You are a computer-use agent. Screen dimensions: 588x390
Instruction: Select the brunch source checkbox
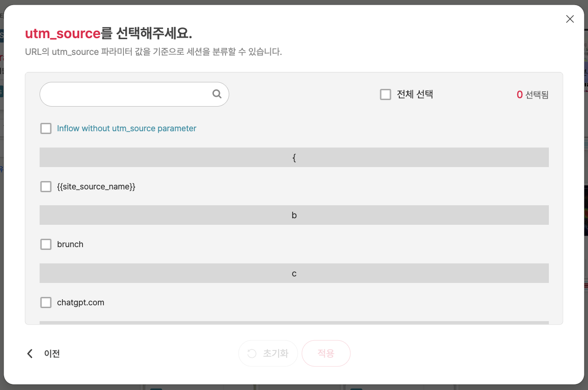coord(46,244)
